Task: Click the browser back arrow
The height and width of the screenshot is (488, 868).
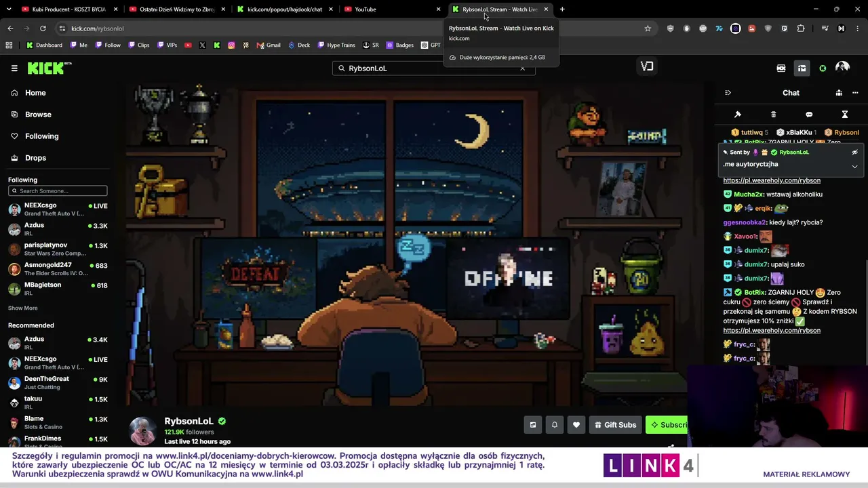Action: pos(10,28)
